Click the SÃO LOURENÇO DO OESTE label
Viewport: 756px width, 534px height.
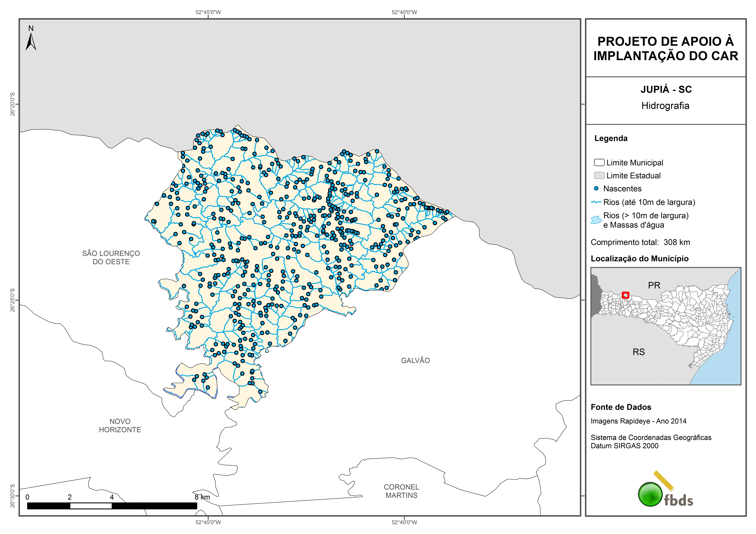click(111, 257)
